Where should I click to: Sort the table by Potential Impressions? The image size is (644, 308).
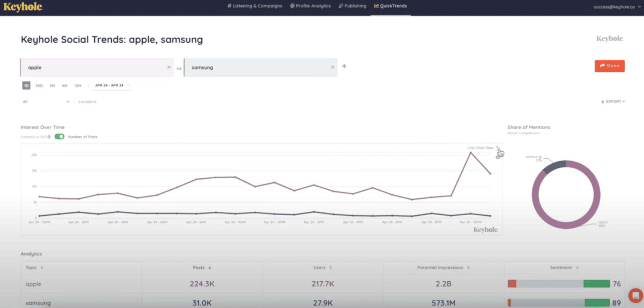443,267
